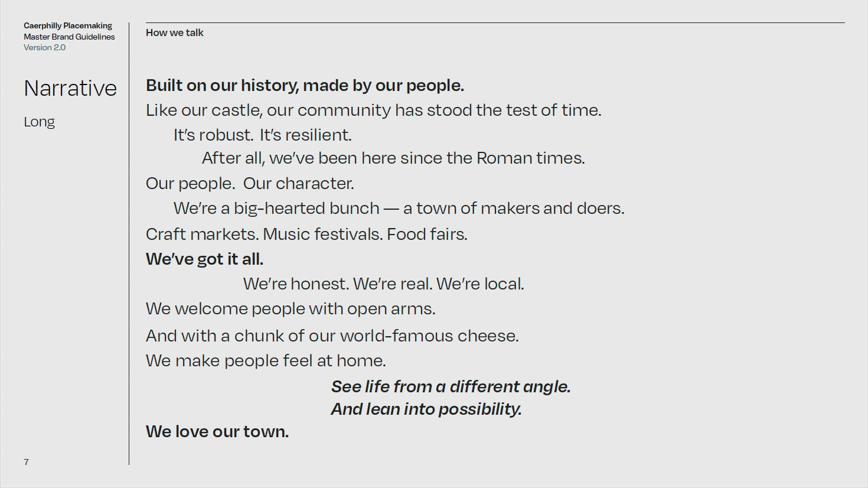Click 'Master Brand Guidelines' text
This screenshot has width=868, height=488.
pos(69,37)
